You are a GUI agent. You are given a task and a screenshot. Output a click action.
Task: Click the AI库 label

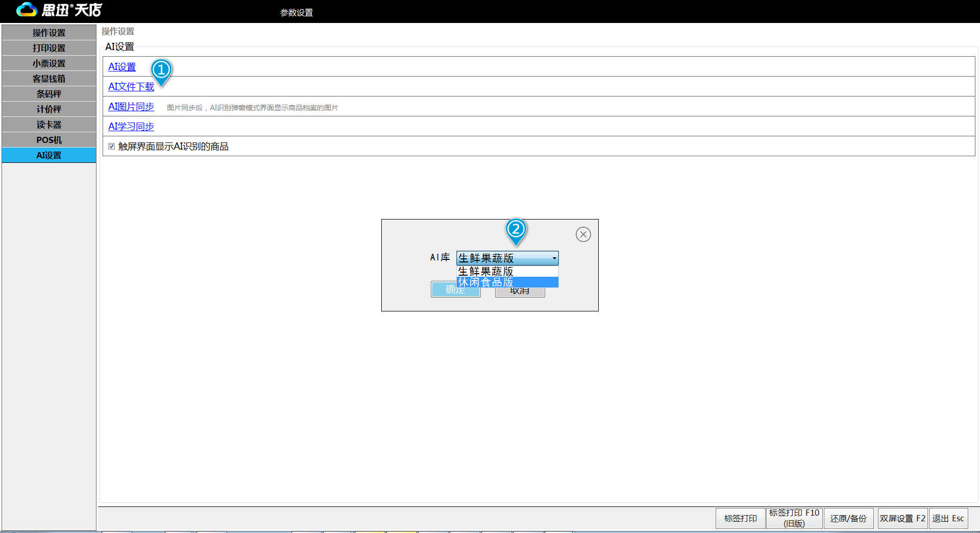click(x=440, y=257)
